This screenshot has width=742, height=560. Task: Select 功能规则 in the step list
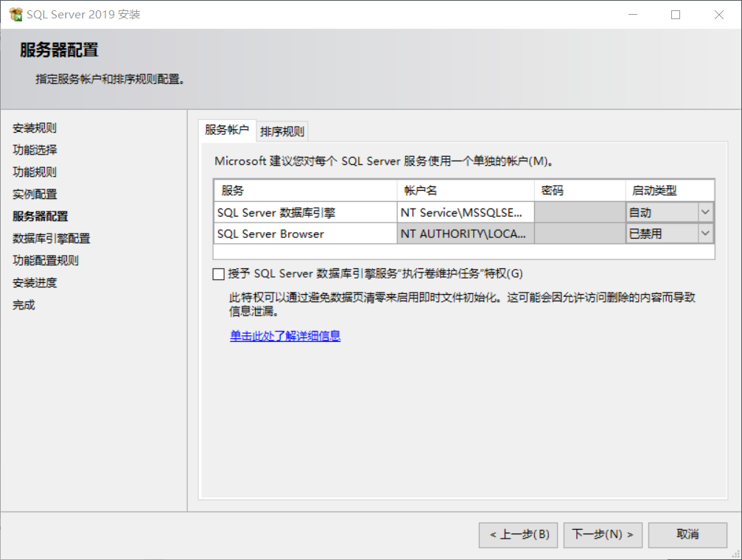click(35, 172)
